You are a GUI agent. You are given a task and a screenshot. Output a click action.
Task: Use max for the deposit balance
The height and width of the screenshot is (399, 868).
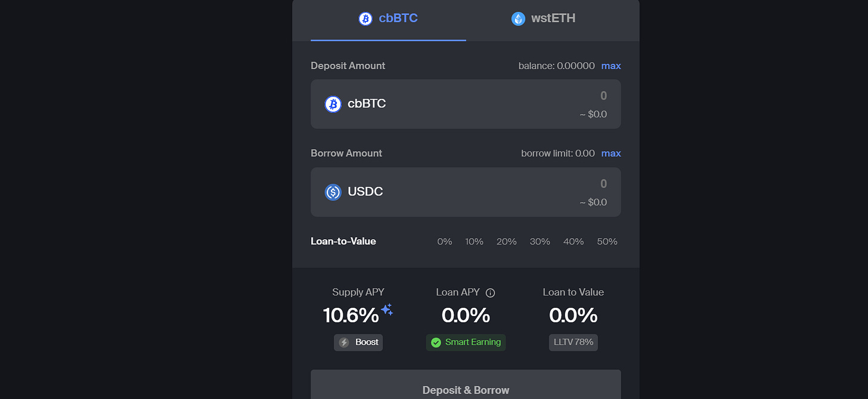(611, 66)
